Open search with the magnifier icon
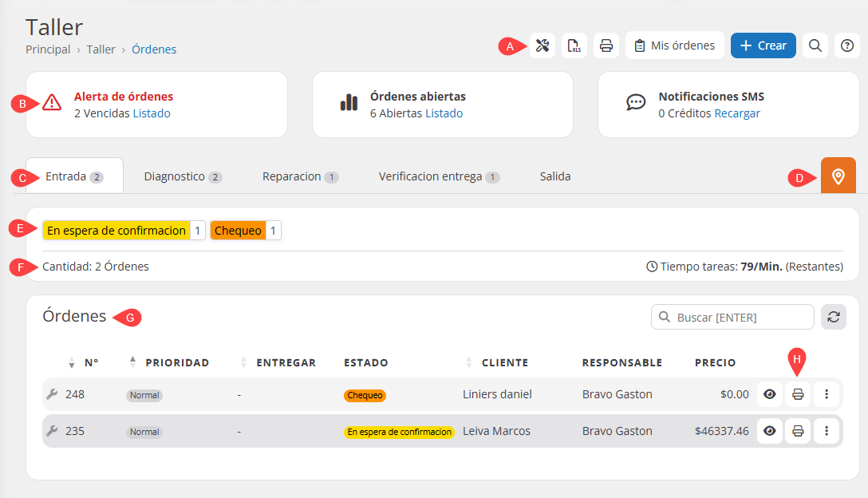This screenshot has width=868, height=498. [815, 45]
